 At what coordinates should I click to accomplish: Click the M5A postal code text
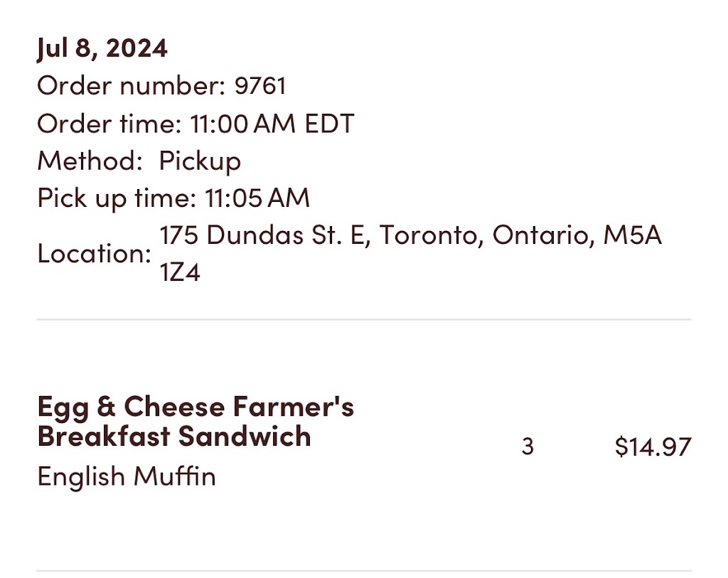pos(632,235)
